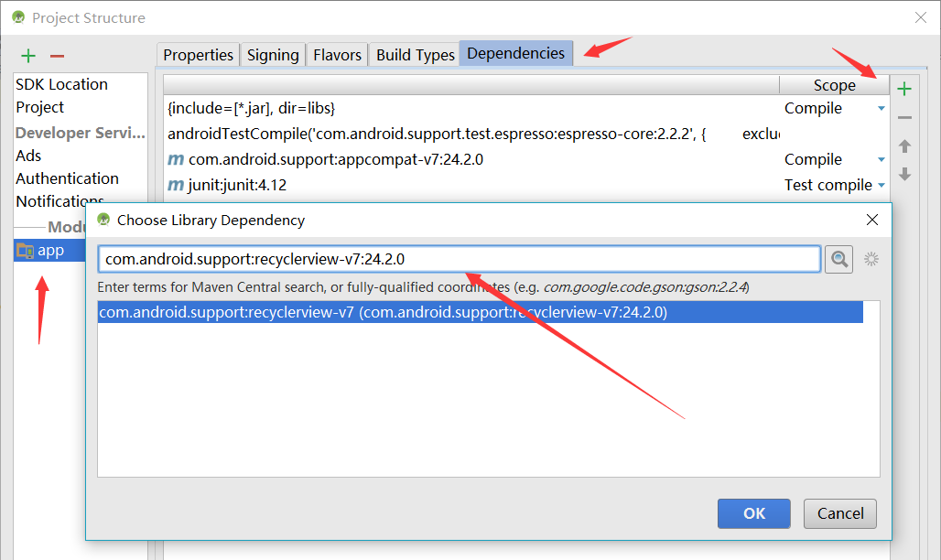This screenshot has width=941, height=560.
Task: Click the Scope column header
Action: (834, 85)
